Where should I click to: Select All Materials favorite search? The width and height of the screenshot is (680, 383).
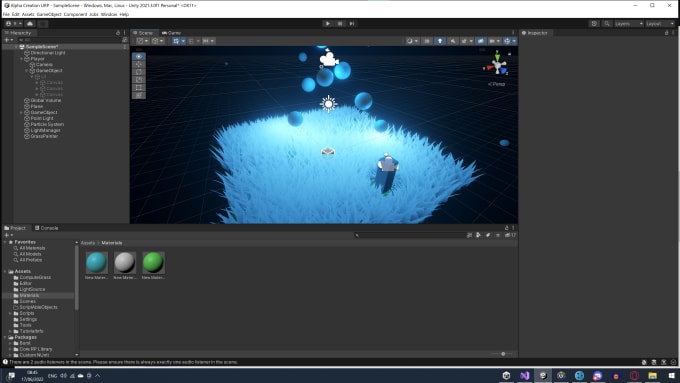(32, 248)
